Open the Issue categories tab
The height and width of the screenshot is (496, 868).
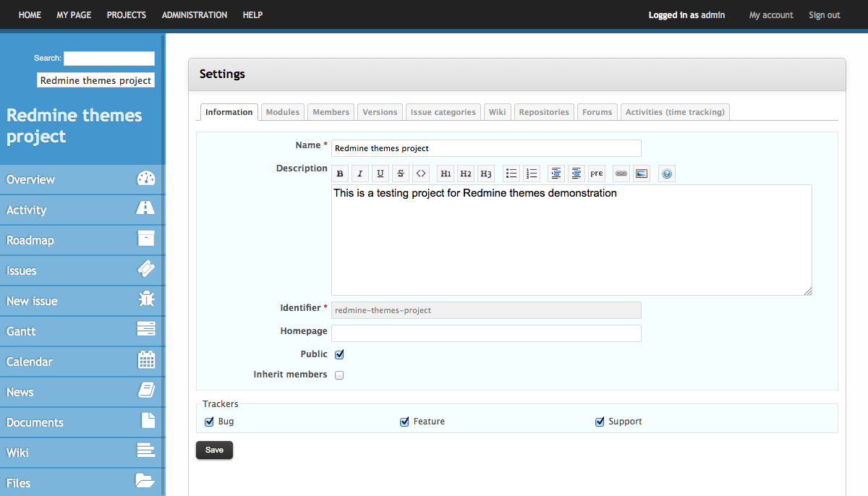click(443, 112)
